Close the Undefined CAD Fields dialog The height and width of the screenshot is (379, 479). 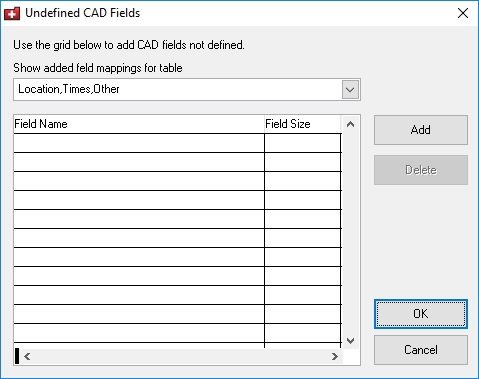463,13
